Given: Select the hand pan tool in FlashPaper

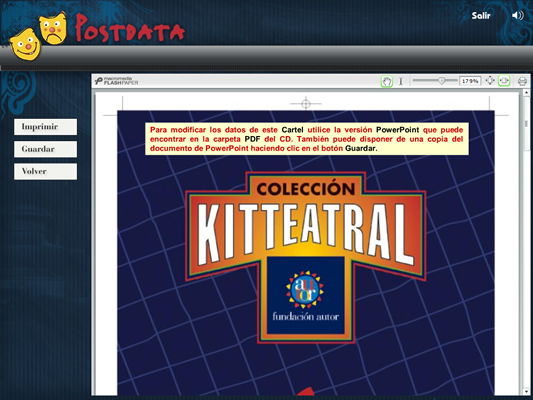Looking at the screenshot, I should (x=386, y=81).
